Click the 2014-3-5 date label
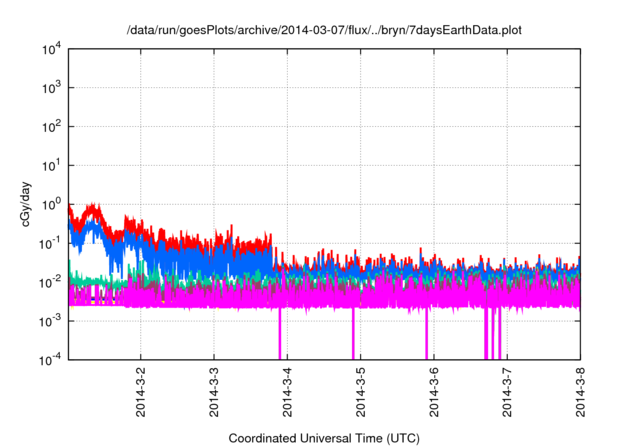Viewport: 640px width, 448px height. [361, 392]
